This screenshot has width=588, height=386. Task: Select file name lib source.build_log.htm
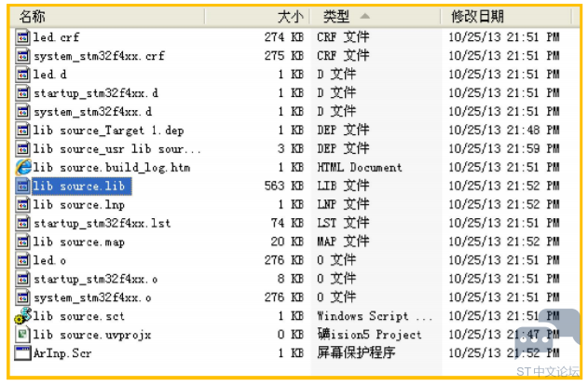112,167
